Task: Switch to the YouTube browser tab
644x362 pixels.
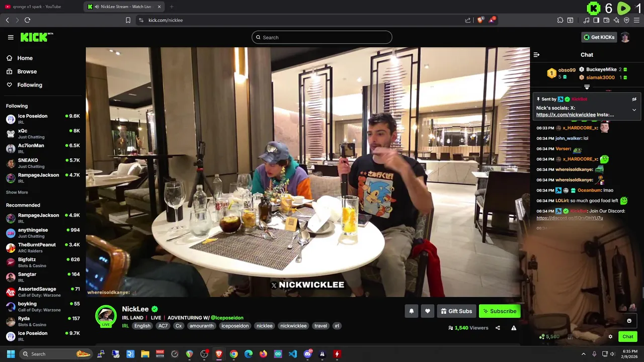Action: pos(41,7)
